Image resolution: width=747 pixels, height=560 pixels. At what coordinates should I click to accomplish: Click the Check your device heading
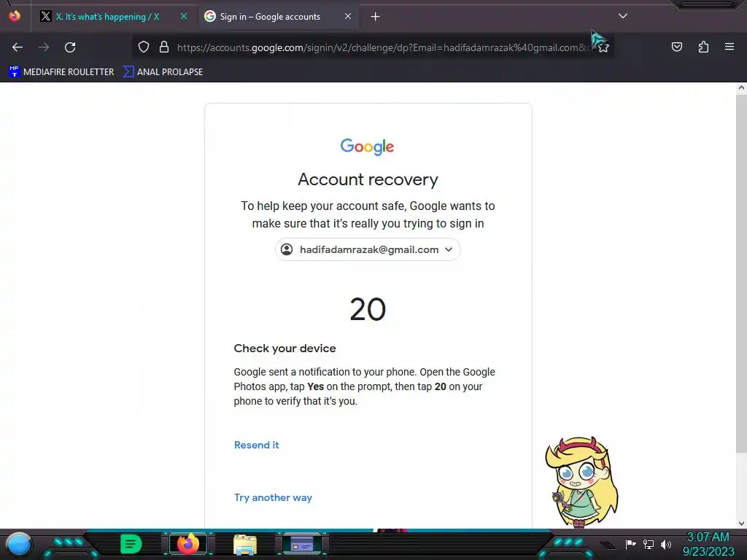(x=285, y=348)
